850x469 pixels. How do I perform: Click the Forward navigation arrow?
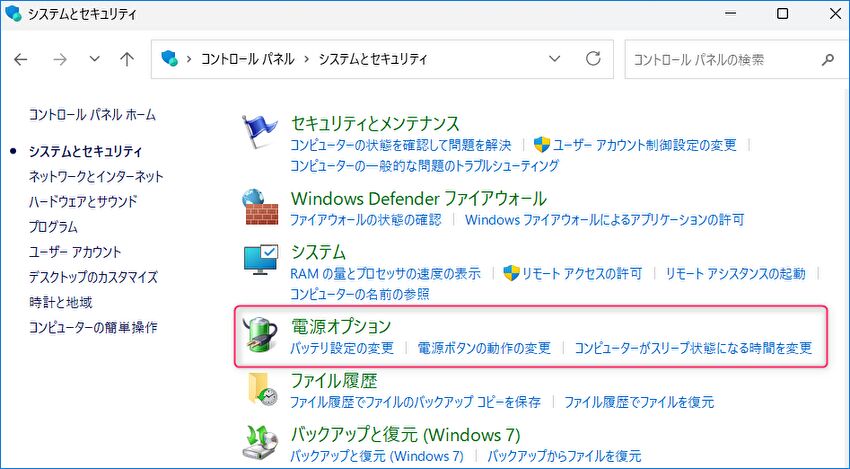60,59
